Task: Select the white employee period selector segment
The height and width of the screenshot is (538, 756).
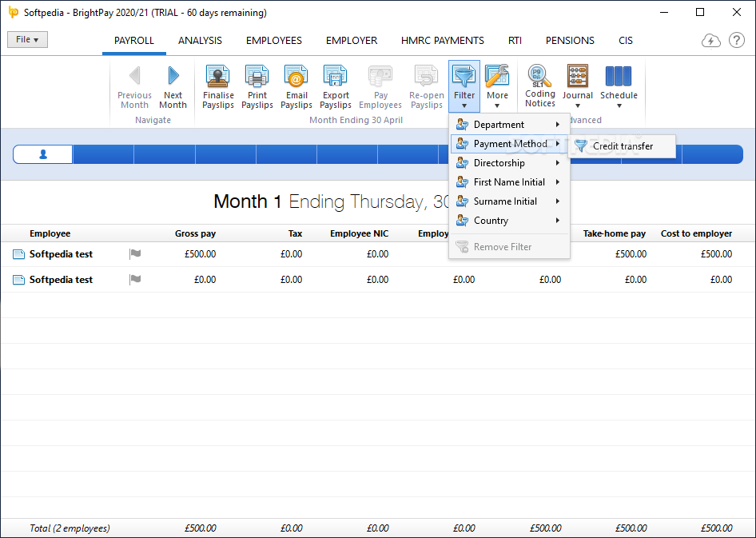Action: pyautogui.click(x=43, y=154)
